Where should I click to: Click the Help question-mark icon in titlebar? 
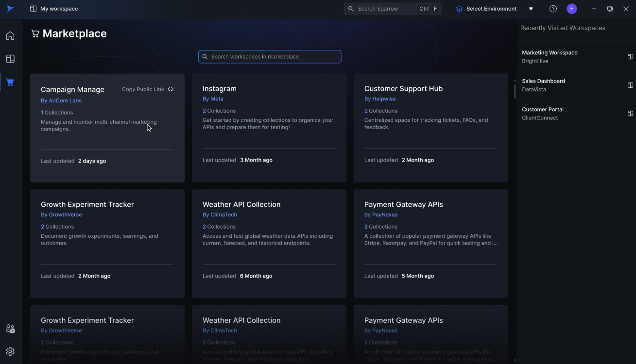pyautogui.click(x=553, y=8)
